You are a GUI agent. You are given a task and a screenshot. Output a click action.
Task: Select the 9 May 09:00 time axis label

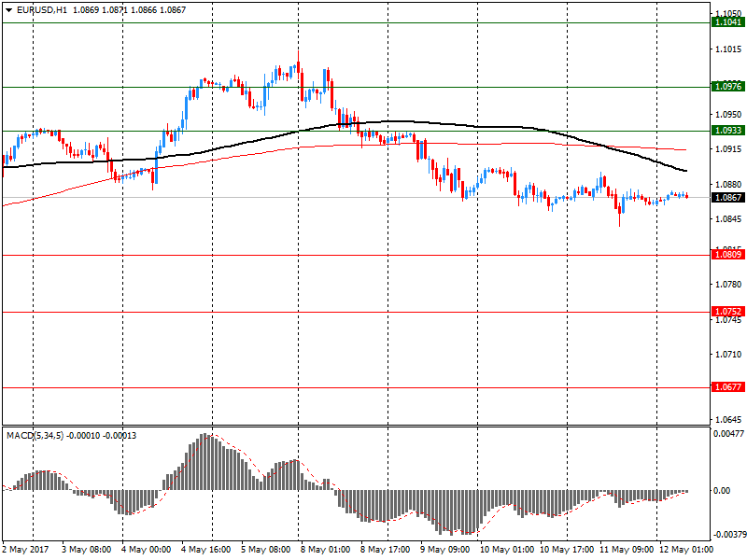[x=445, y=550]
